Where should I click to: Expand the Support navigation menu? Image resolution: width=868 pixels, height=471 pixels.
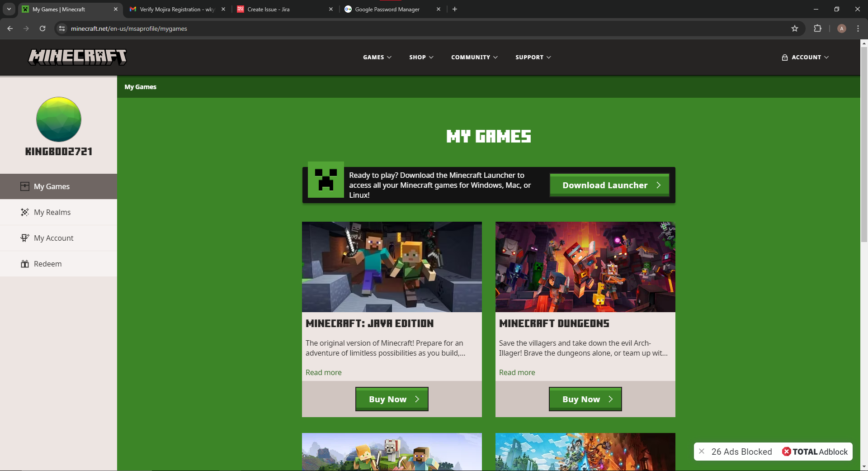(x=533, y=57)
